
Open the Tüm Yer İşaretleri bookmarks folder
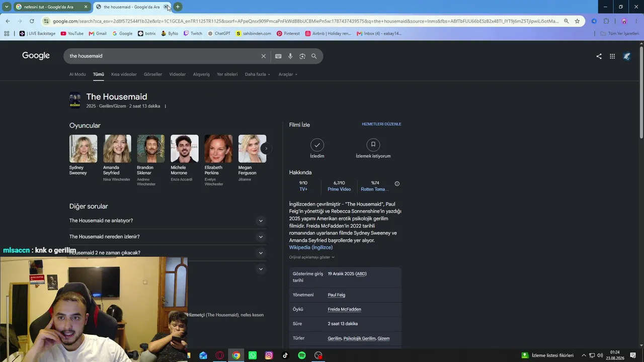click(619, 34)
